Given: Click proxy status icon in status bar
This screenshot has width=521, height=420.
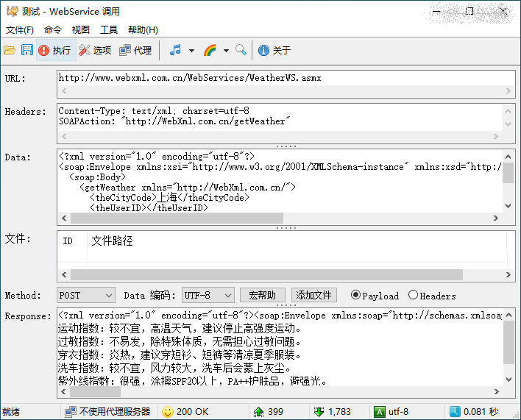Looking at the screenshot, I should tap(71, 412).
